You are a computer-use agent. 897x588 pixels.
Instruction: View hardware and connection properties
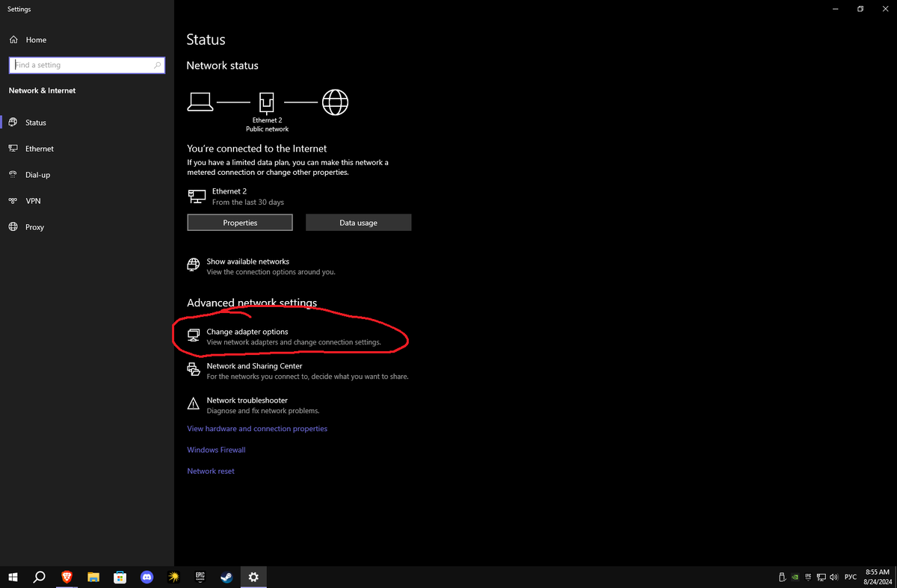tap(257, 429)
